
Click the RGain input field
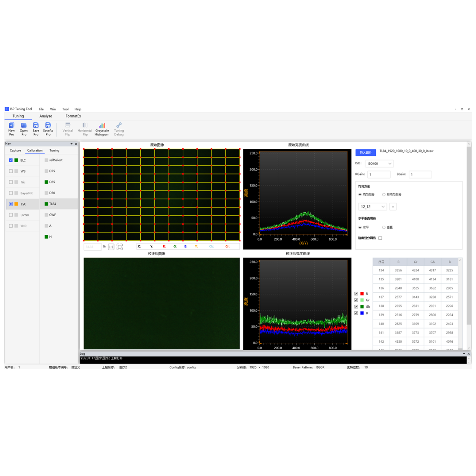click(379, 175)
